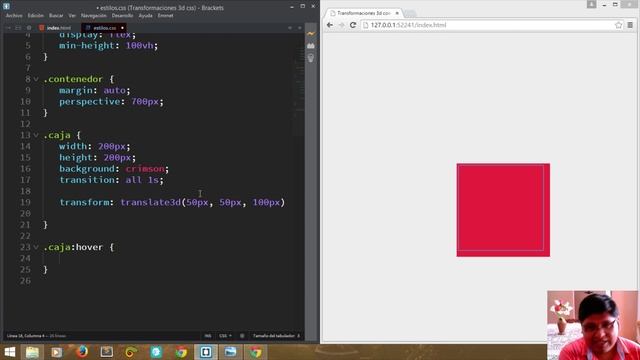640x360 pixels.
Task: Click the gear icon left of index.html tab
Action: [29, 28]
